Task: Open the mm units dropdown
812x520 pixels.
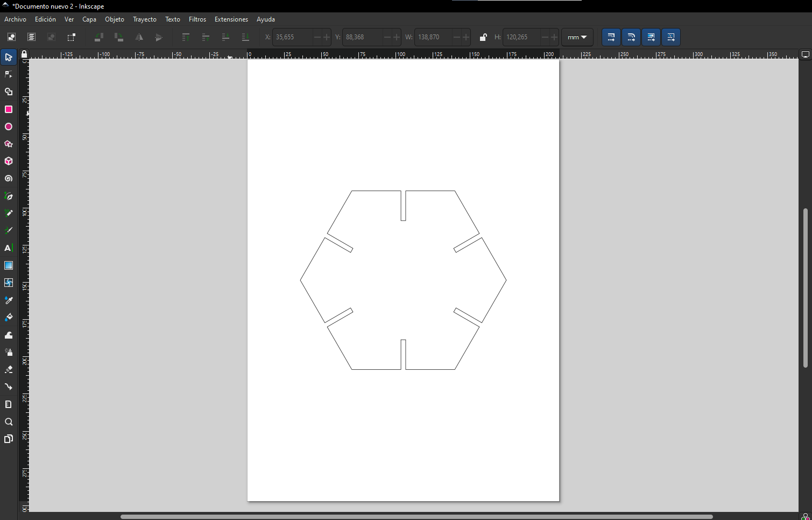Action: pos(577,37)
